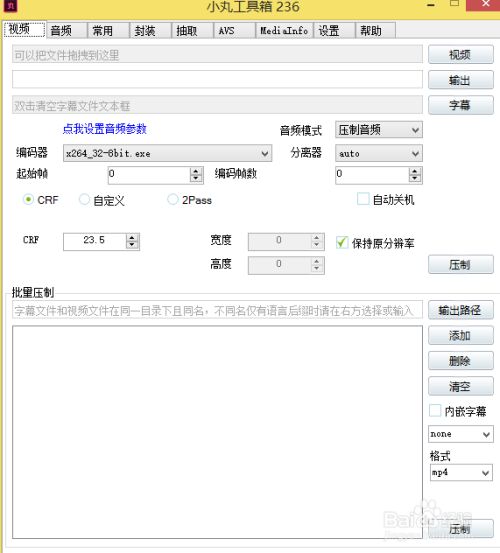Screen dimensions: 500x553
Task: Select the 封装 tab
Action: pos(150,31)
